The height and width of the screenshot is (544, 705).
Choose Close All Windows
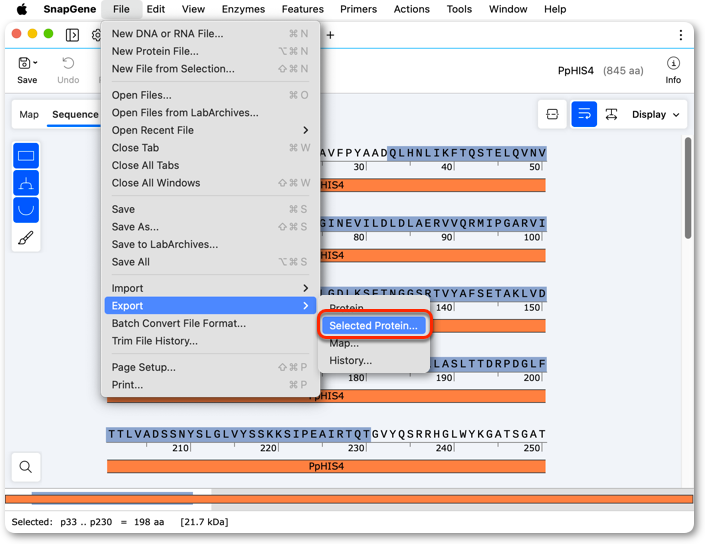[210, 183]
